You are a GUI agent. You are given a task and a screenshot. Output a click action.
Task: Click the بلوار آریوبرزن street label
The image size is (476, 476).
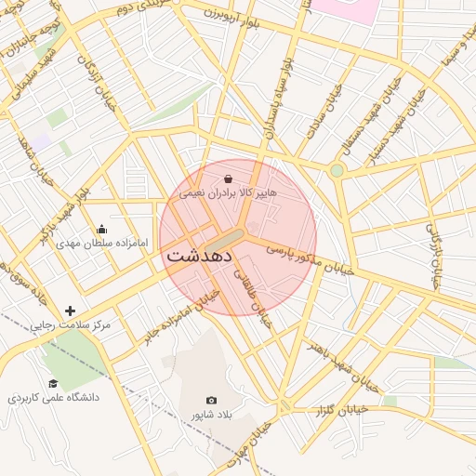click(231, 19)
